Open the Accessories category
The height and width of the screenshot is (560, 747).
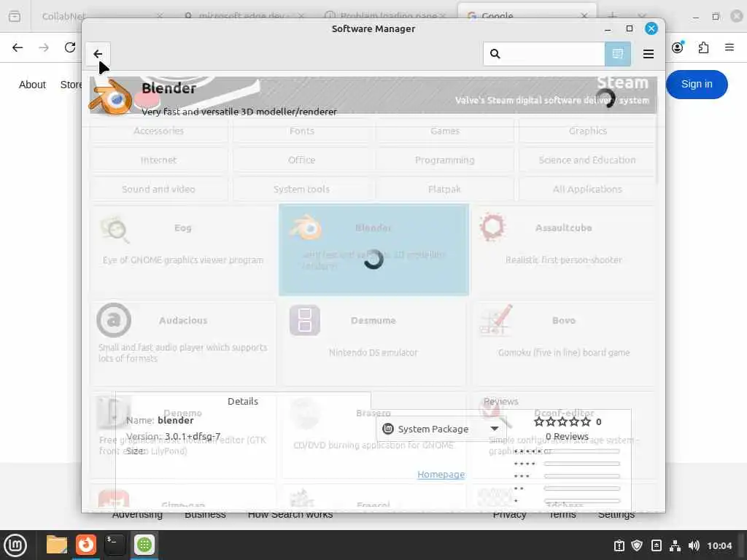tap(158, 131)
